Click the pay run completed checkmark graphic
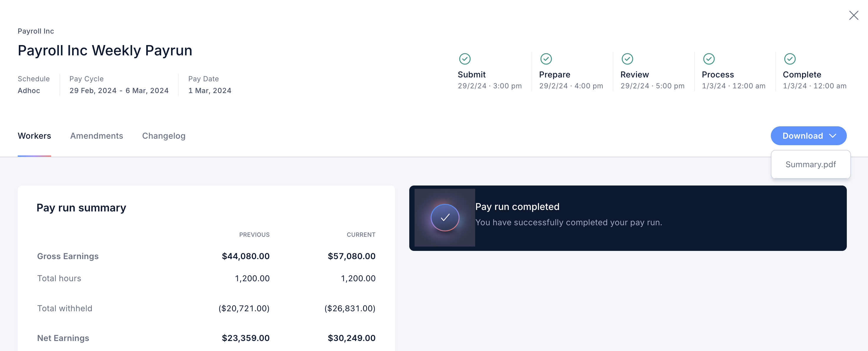Image resolution: width=868 pixels, height=351 pixels. [445, 217]
